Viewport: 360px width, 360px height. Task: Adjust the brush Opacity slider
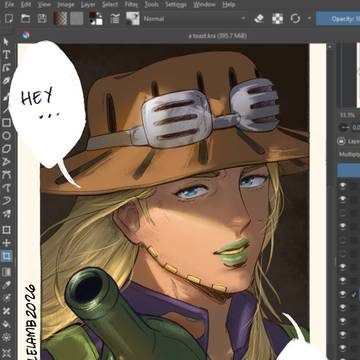pyautogui.click(x=338, y=19)
